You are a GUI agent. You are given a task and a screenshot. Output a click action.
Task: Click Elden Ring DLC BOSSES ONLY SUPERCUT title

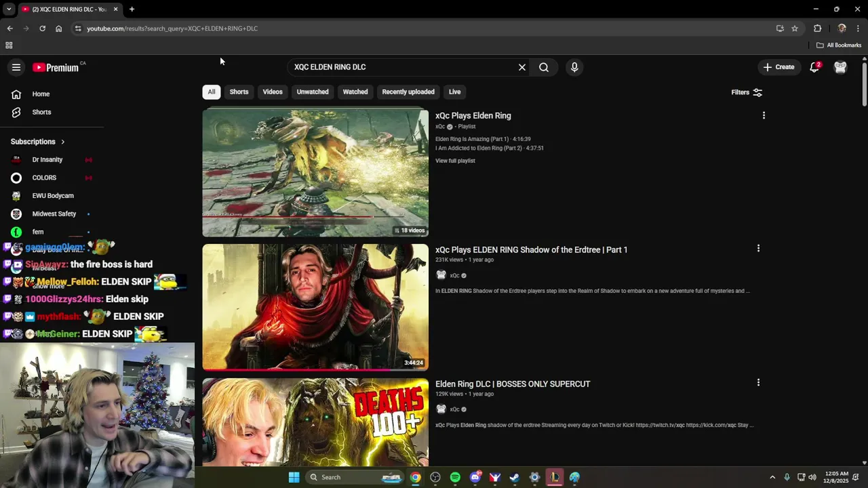pos(513,384)
